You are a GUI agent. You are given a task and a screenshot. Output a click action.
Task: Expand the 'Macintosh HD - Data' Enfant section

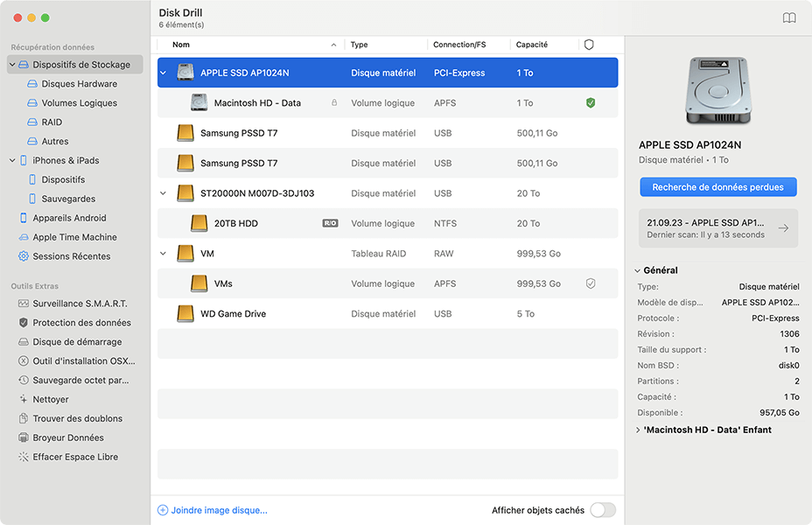point(638,430)
